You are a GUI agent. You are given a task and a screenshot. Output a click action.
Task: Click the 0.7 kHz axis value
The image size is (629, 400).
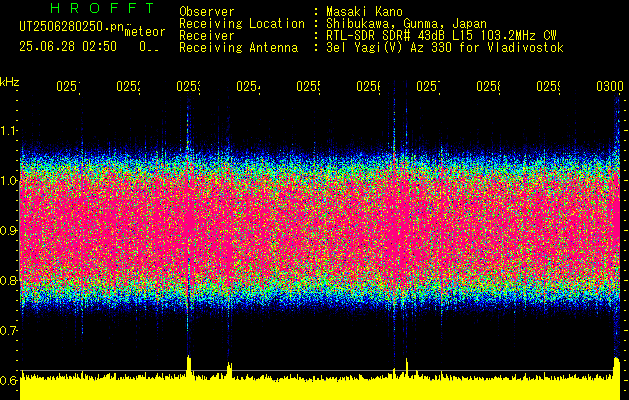pos(8,331)
